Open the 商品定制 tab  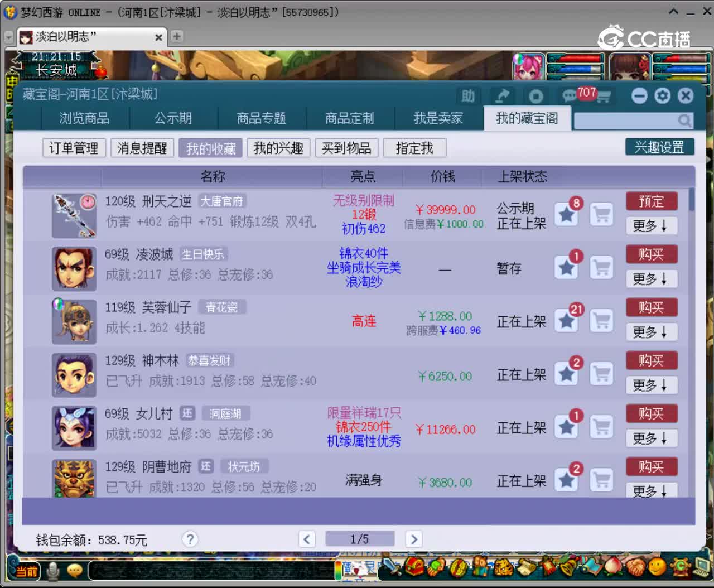click(350, 118)
